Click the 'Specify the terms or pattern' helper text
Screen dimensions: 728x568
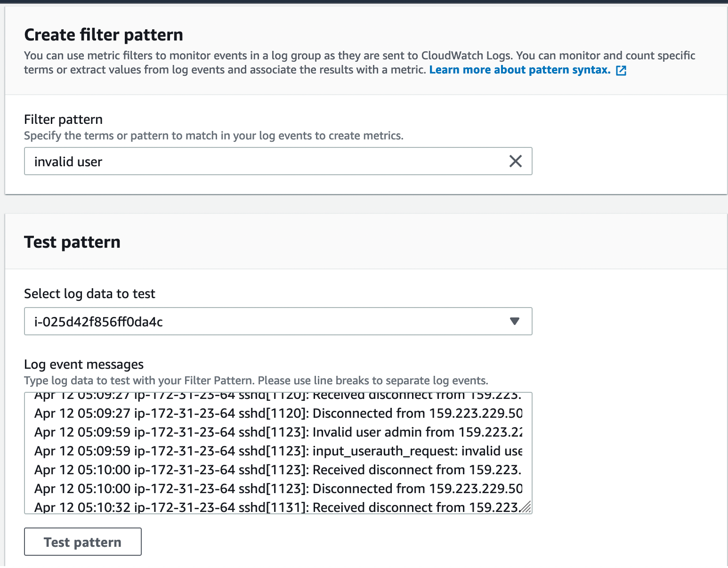coord(213,136)
